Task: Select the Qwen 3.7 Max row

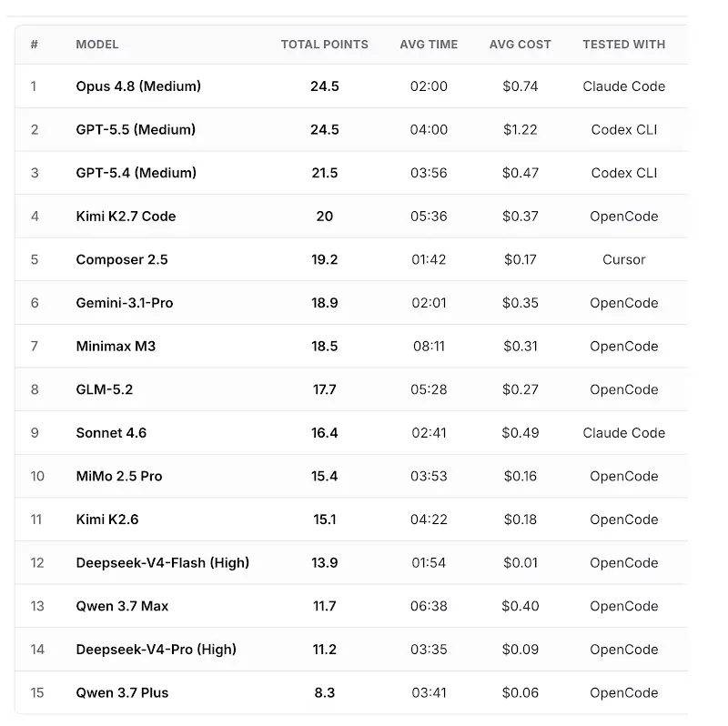Action: tap(351, 606)
